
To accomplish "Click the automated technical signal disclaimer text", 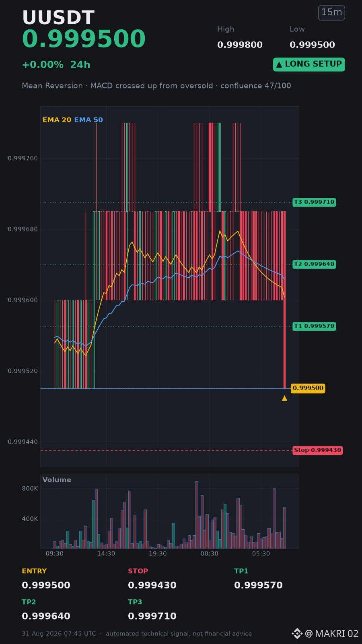I will (179, 634).
